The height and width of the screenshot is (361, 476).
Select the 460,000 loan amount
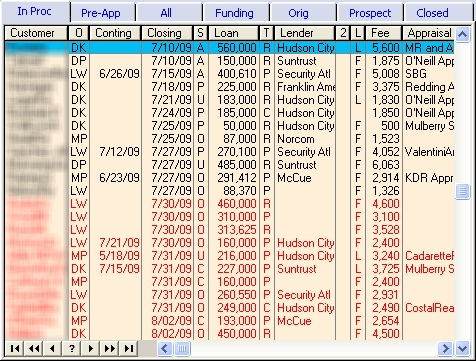(234, 204)
